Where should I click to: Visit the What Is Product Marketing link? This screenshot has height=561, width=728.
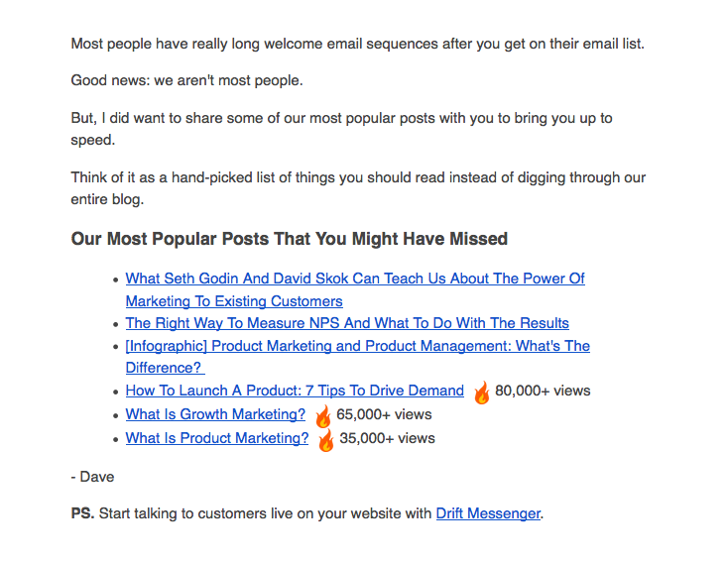(x=217, y=438)
